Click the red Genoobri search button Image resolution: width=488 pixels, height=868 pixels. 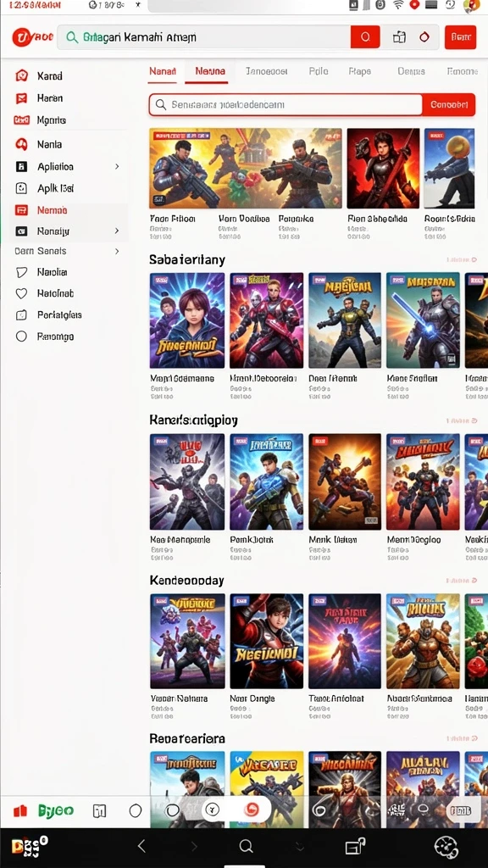tap(449, 104)
